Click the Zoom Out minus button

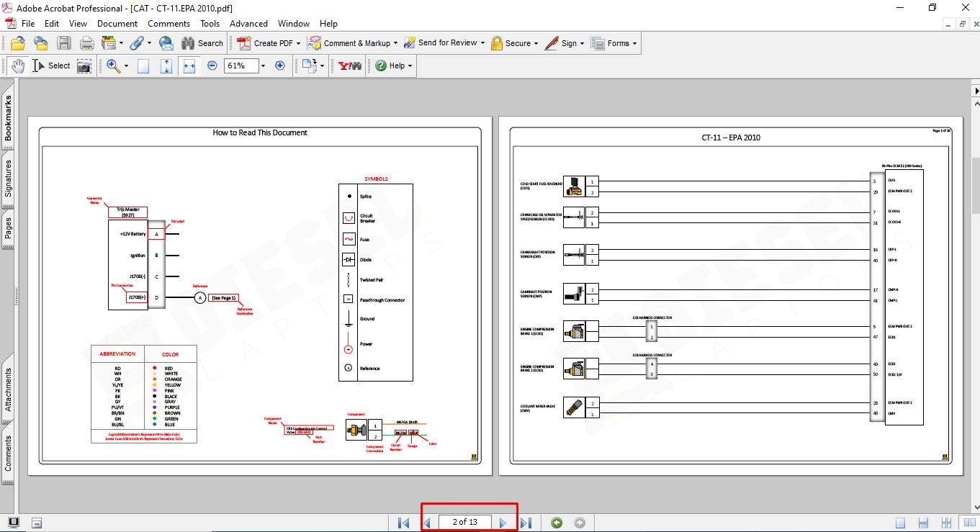(212, 66)
